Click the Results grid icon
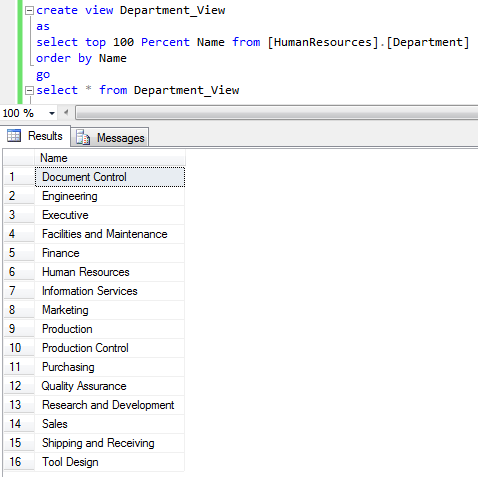This screenshot has height=477, width=478. [x=14, y=136]
